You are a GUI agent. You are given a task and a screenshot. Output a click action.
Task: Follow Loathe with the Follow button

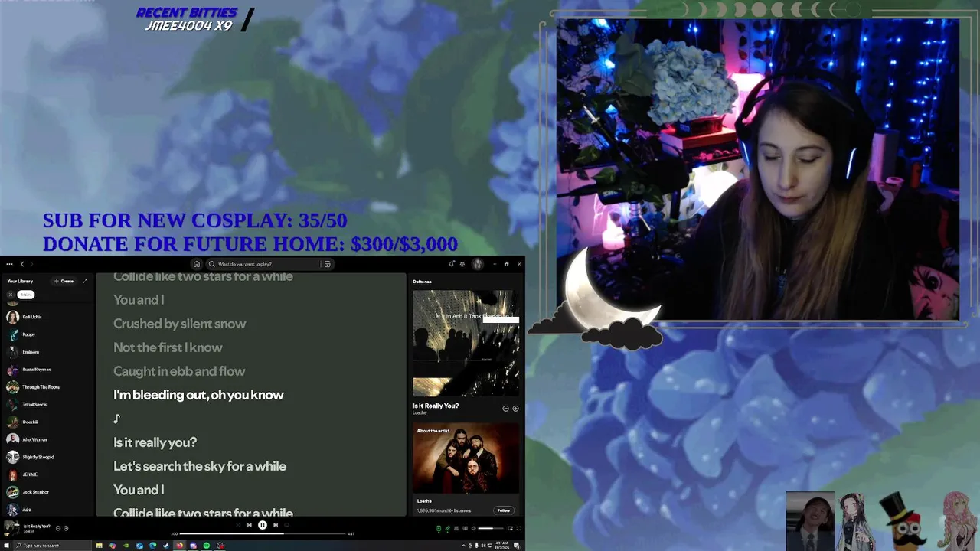pos(503,510)
